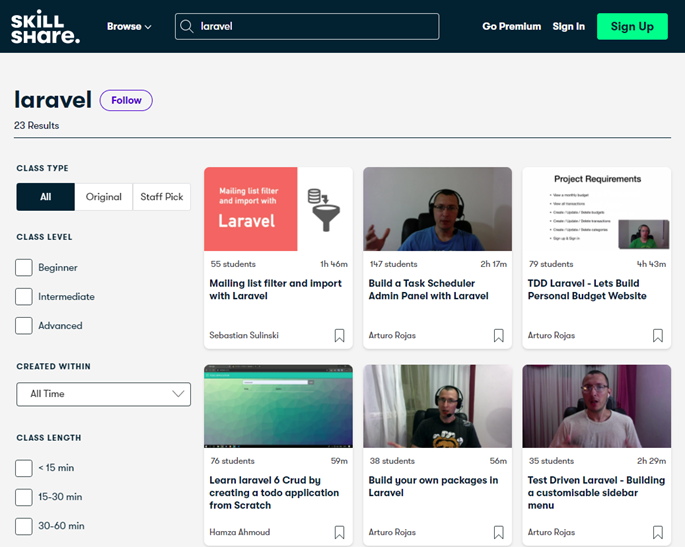The image size is (685, 547).
Task: Check the Beginner class level box
Action: [24, 267]
